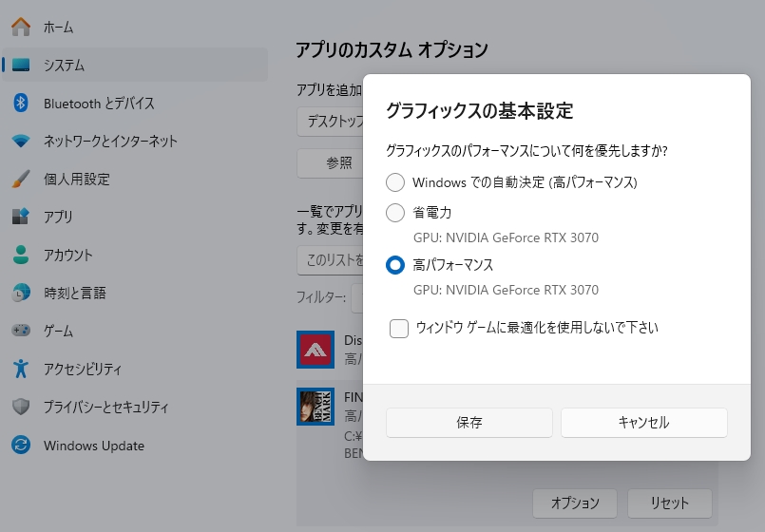Click the Personalization paintbrush icon

click(x=21, y=180)
